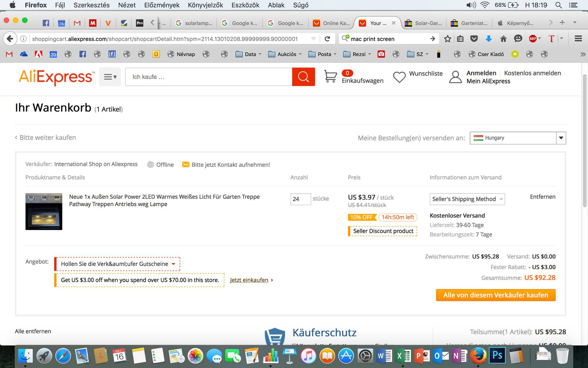Open System Preferences from the Dock

[x=365, y=356]
